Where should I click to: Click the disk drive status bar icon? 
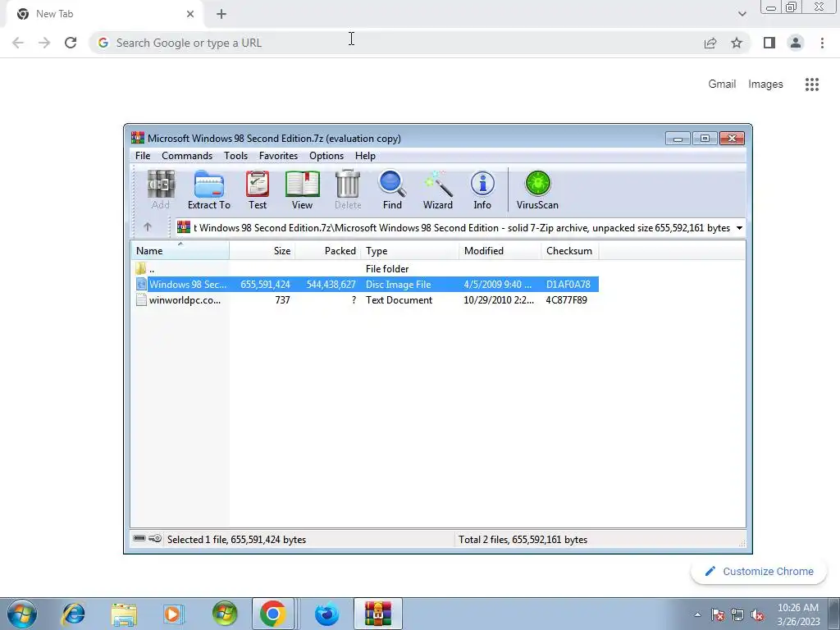coord(139,538)
